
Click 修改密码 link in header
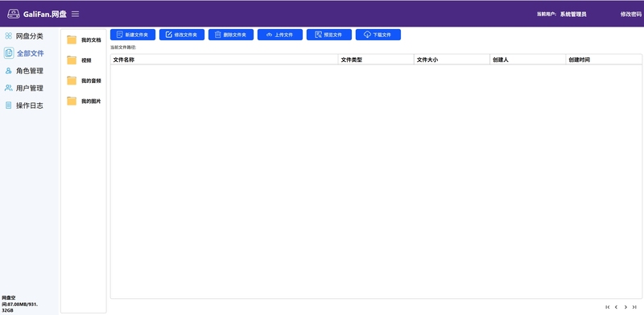pyautogui.click(x=631, y=14)
